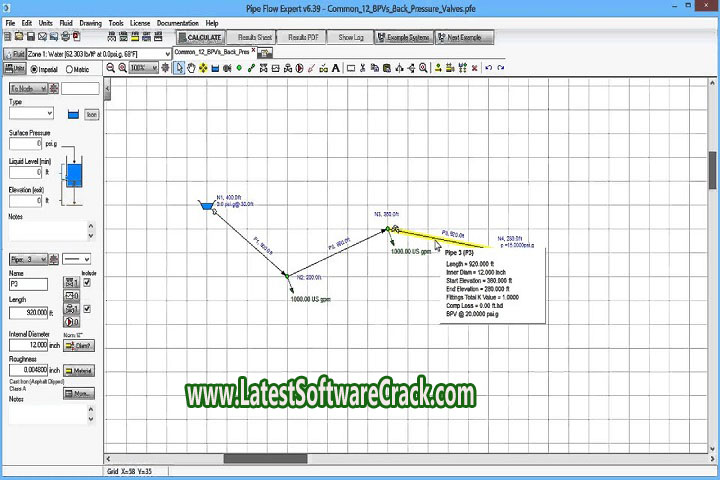Collapse the left panel with arrow
720x480 pixels.
tap(107, 88)
